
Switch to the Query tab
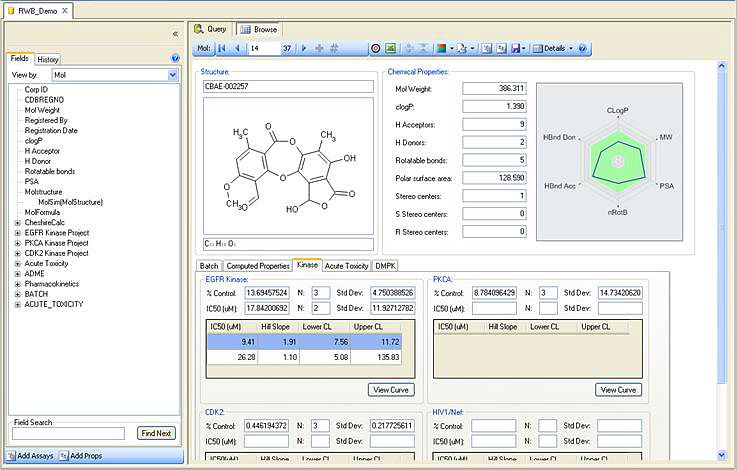[213, 30]
